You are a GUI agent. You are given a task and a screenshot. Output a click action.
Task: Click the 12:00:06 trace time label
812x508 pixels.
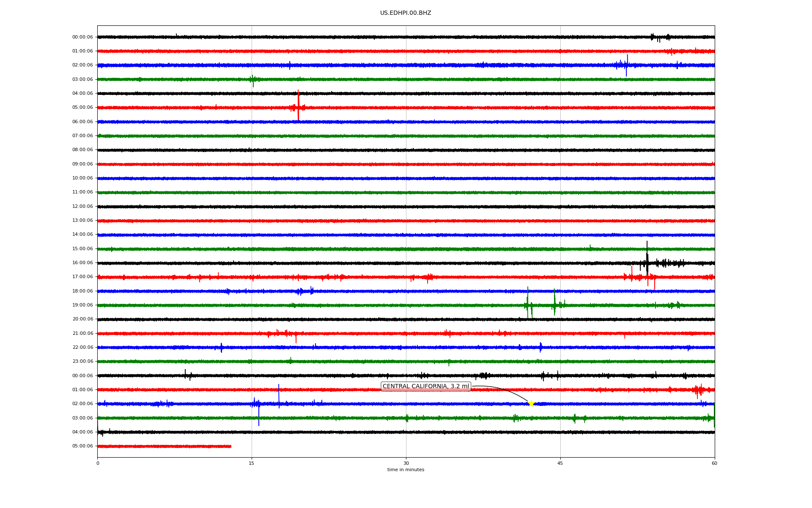pos(82,207)
